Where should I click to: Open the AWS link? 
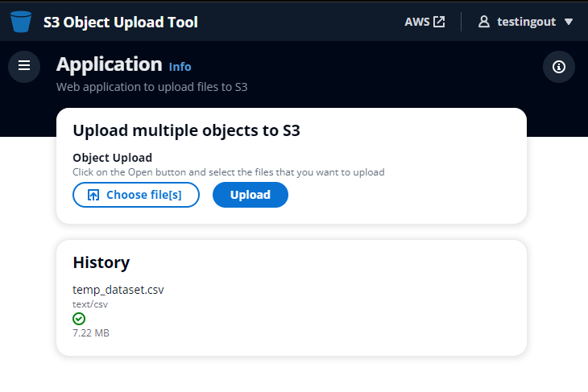[x=416, y=22]
